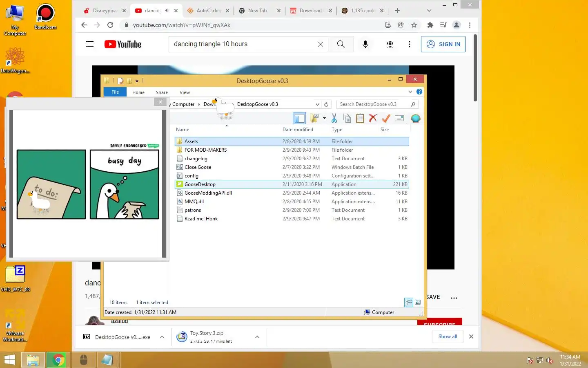Share this page via the address bar icon
This screenshot has width=588, height=368.
(401, 25)
